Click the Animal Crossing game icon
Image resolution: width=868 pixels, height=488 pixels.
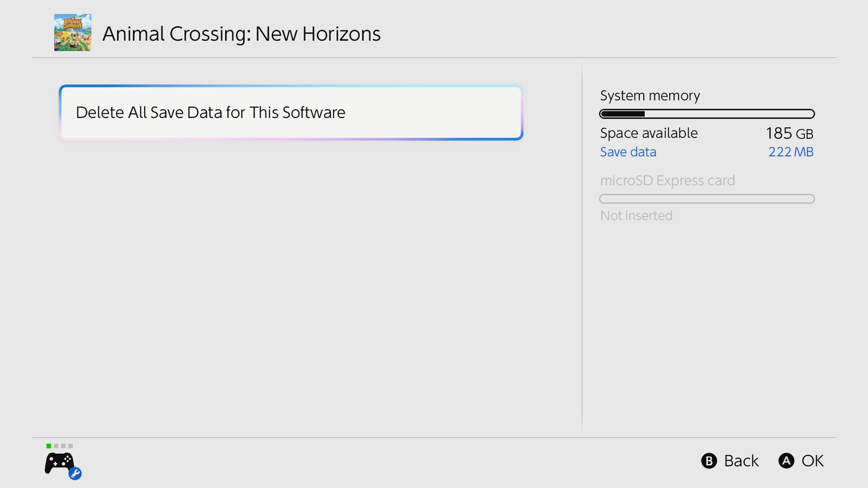click(72, 33)
